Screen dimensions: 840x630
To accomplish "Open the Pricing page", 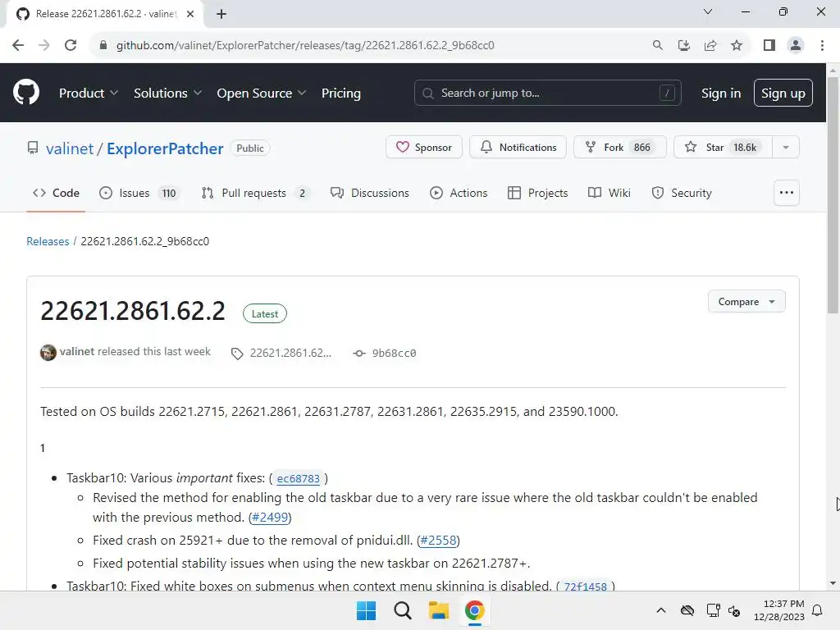I will point(340,93).
